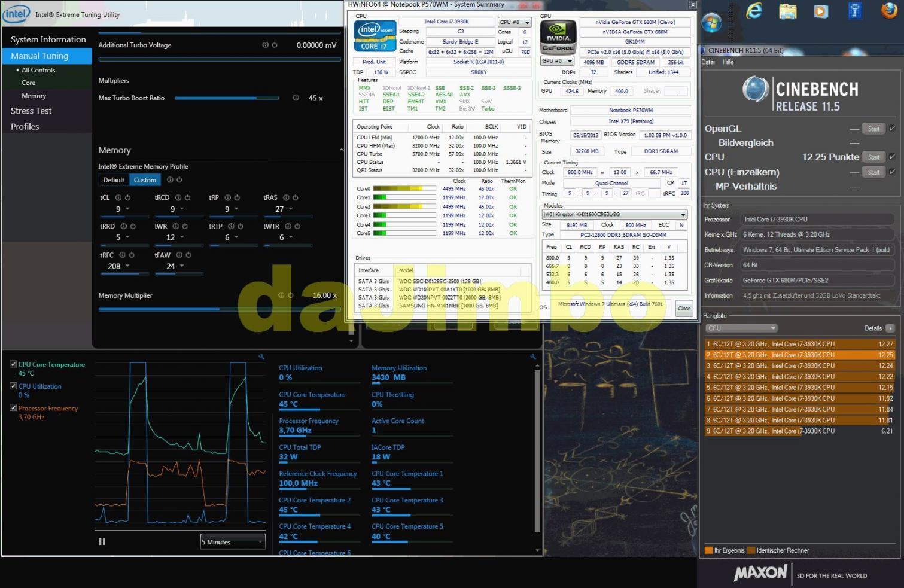904x588 pixels.
Task: Open Windows Explorer folder icon
Action: (x=788, y=11)
